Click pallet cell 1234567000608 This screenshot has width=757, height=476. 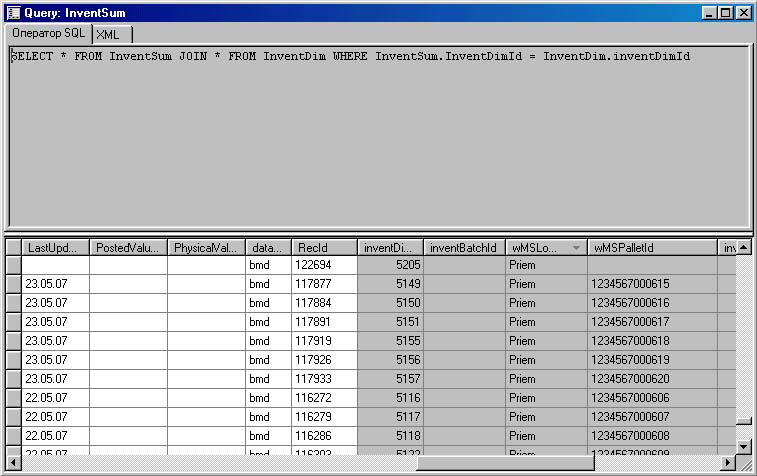[652, 435]
